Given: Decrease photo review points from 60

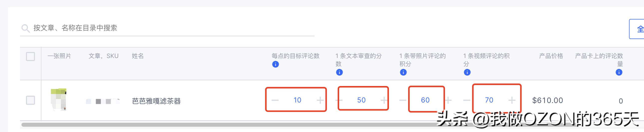Looking at the screenshot, I should pos(403,100).
